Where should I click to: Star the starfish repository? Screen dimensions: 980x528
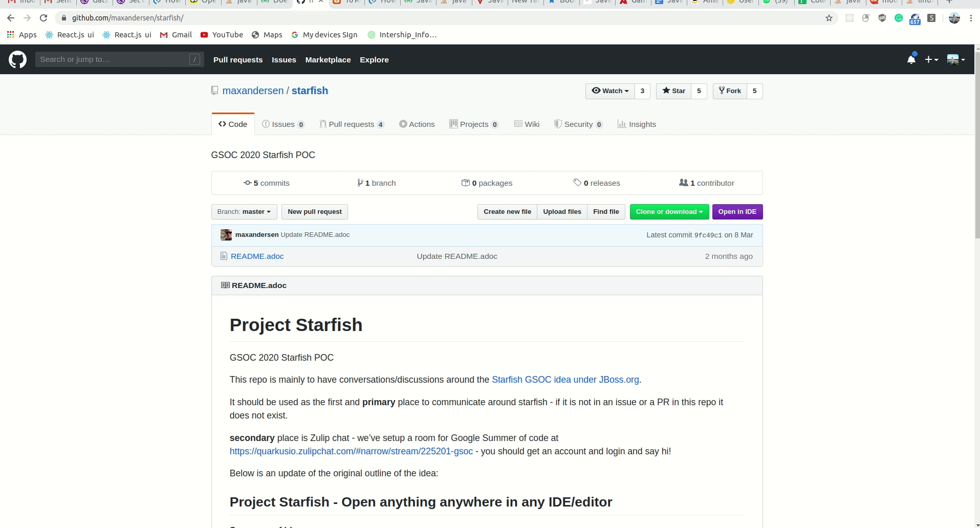coord(673,91)
